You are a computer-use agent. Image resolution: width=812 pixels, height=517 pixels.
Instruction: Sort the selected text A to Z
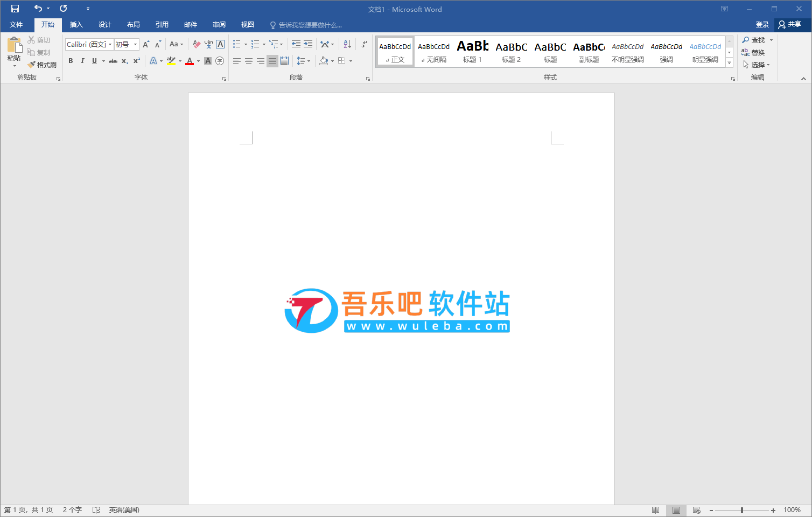point(347,44)
